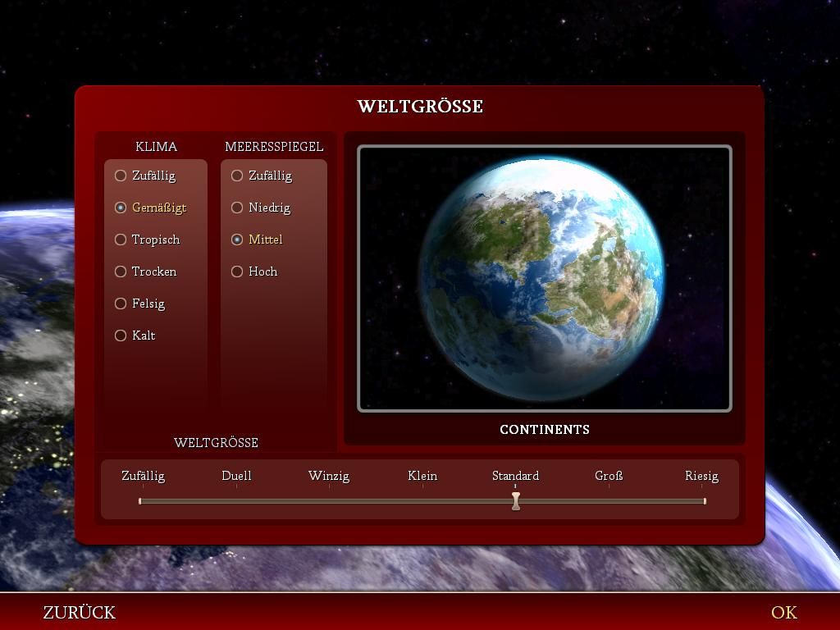Select Niedrig sea level
Screen dimensions: 840x630
click(237, 208)
